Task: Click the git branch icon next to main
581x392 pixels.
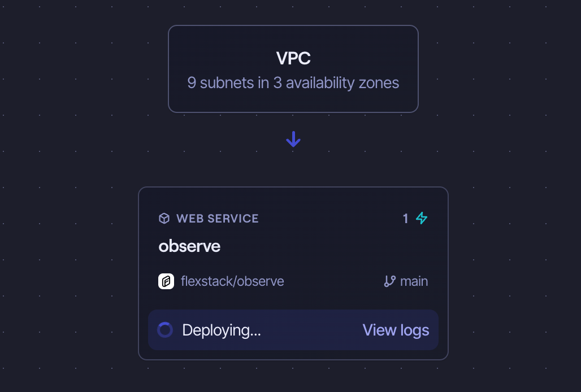Action: click(x=389, y=281)
